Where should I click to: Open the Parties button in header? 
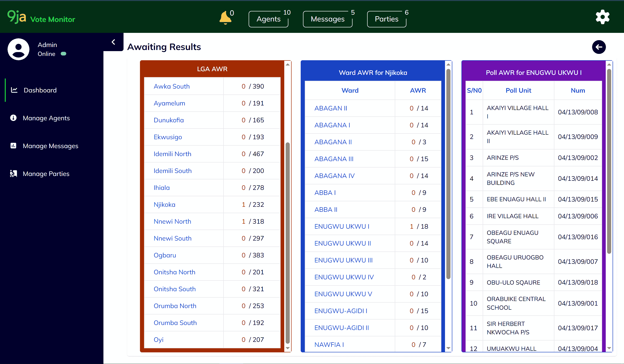(x=386, y=19)
